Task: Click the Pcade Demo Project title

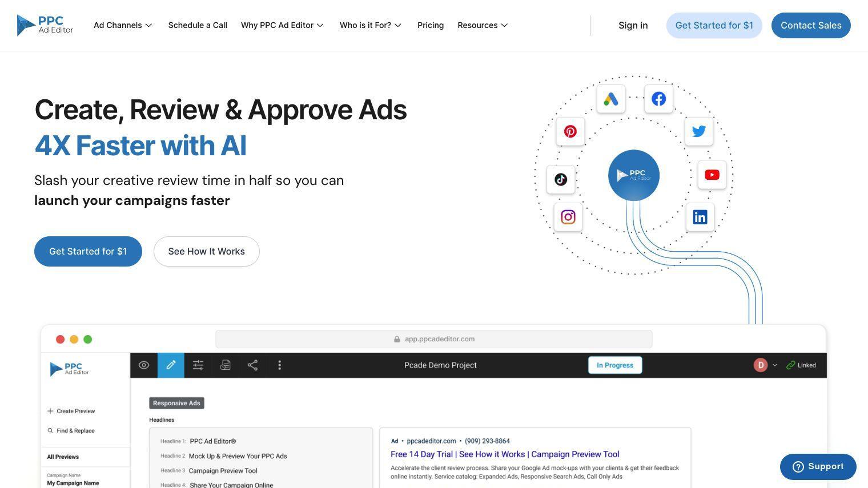Action: click(440, 365)
